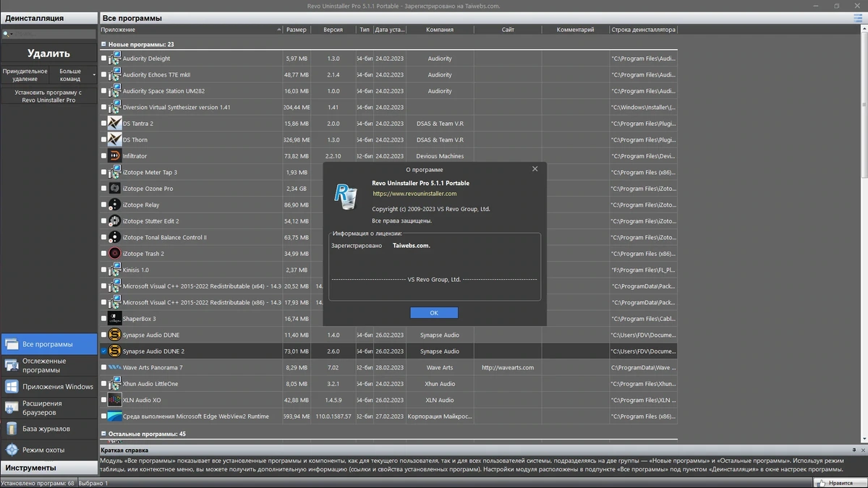The height and width of the screenshot is (488, 868).
Task: Click the Принудительное удаление button
Action: pyautogui.click(x=25, y=75)
